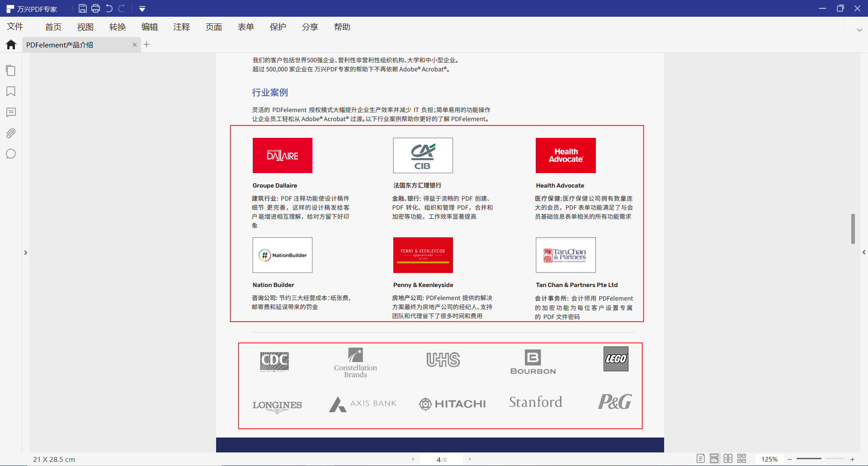Zoom in with plus button
Screen dimensions: 868x466
(x=852, y=459)
